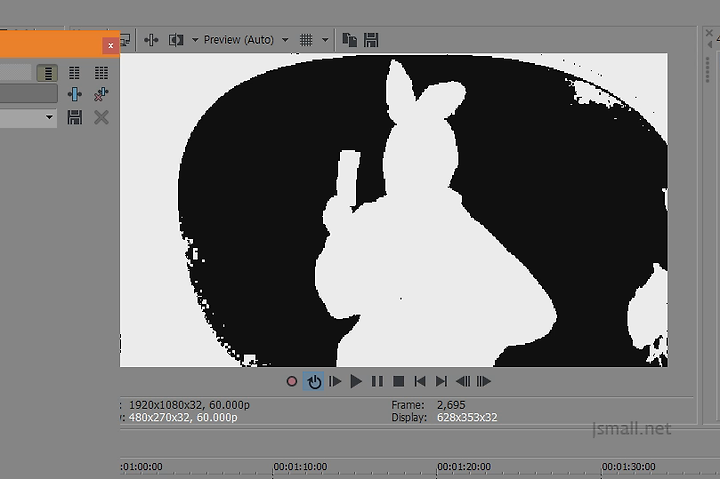This screenshot has height=479, width=720.
Task: Click Frame value 2,695
Action: [x=451, y=405]
